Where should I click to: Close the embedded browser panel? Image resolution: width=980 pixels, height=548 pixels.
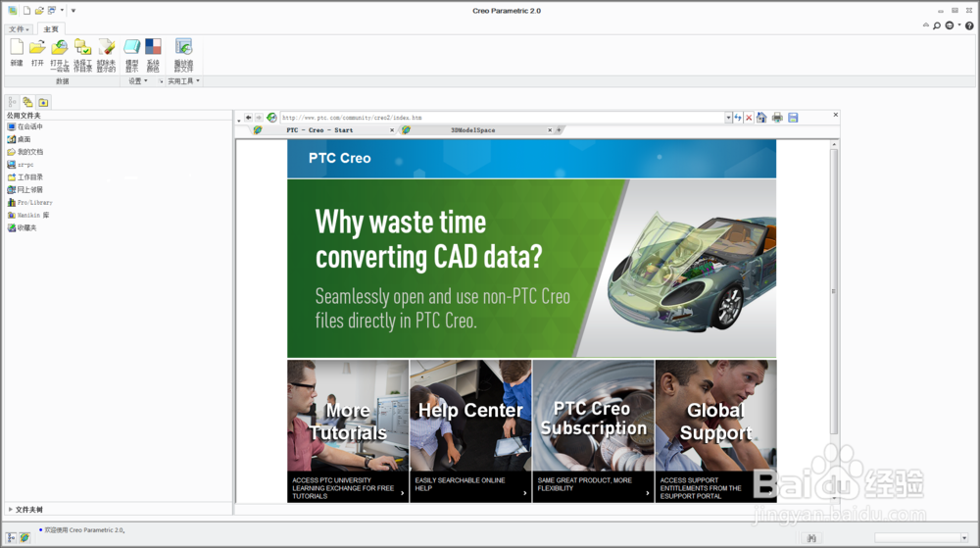836,115
